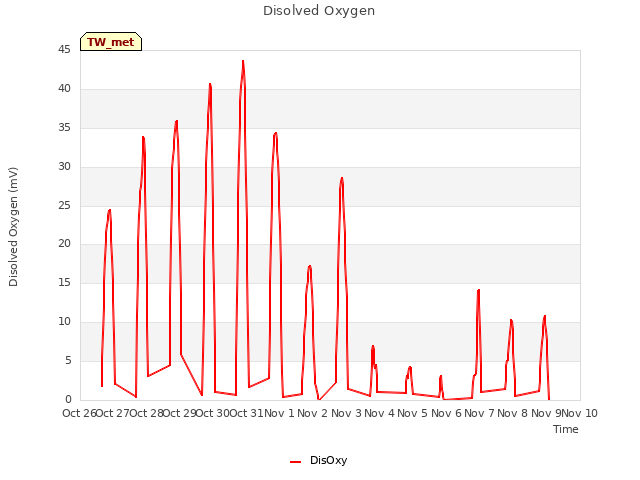
Task: Click the DisOxy legend label
Action: coord(329,460)
